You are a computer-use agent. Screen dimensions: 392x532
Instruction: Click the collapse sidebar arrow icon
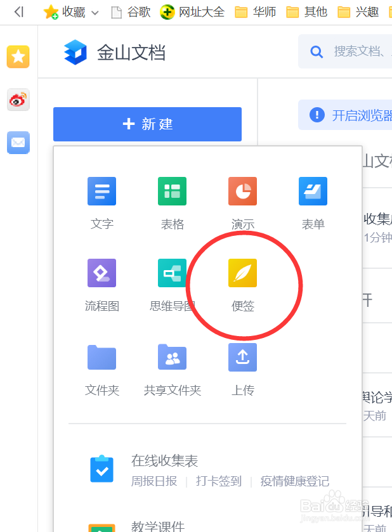point(18,12)
